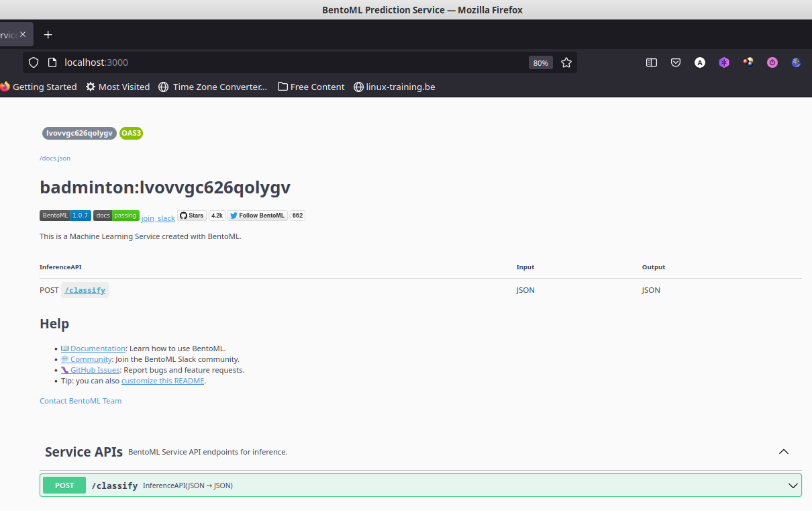Click the /classify endpoint path in Service APIs
The height and width of the screenshot is (511, 812).
115,485
